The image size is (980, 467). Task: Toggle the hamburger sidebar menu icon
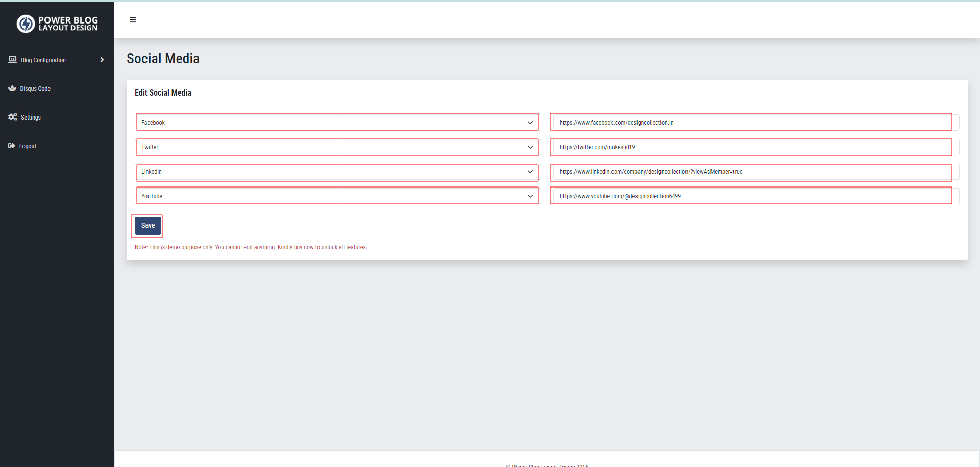pos(133,20)
